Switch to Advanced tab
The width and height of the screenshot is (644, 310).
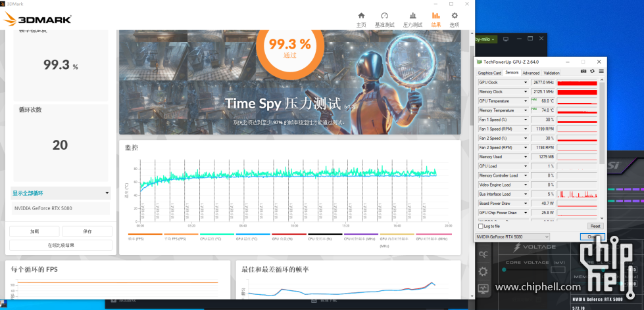pos(531,73)
